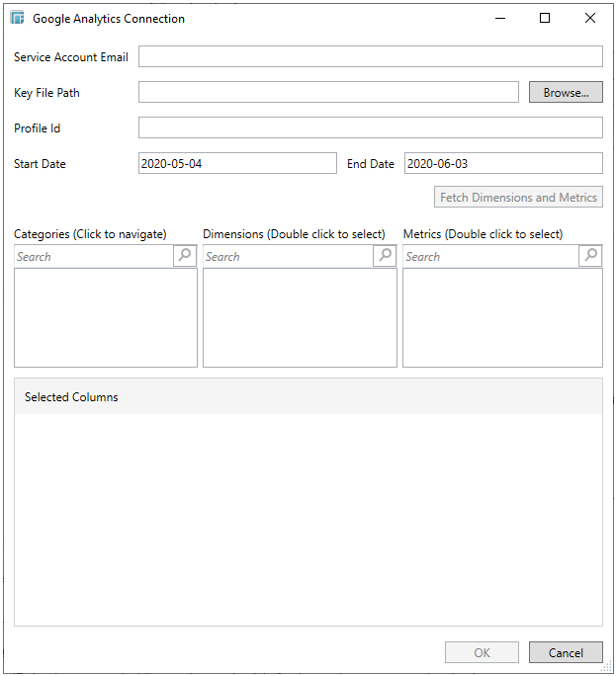Click the Google Analytics Connection app icon
616x676 pixels.
click(18, 19)
